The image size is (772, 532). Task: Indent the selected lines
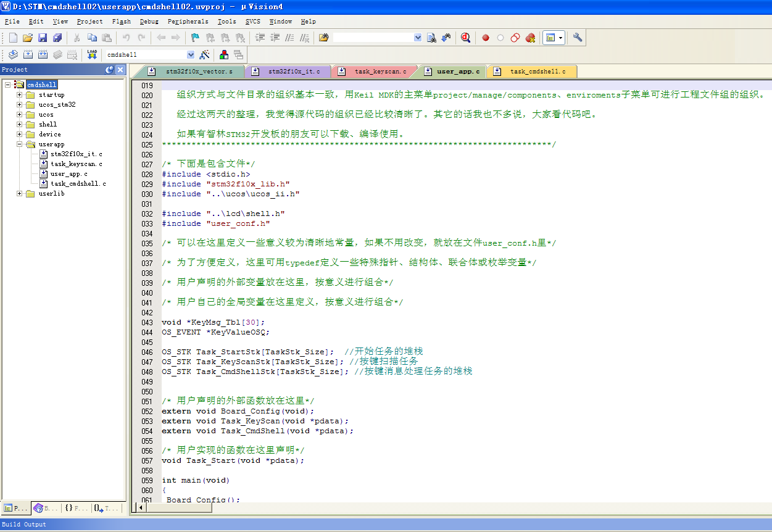coord(260,38)
